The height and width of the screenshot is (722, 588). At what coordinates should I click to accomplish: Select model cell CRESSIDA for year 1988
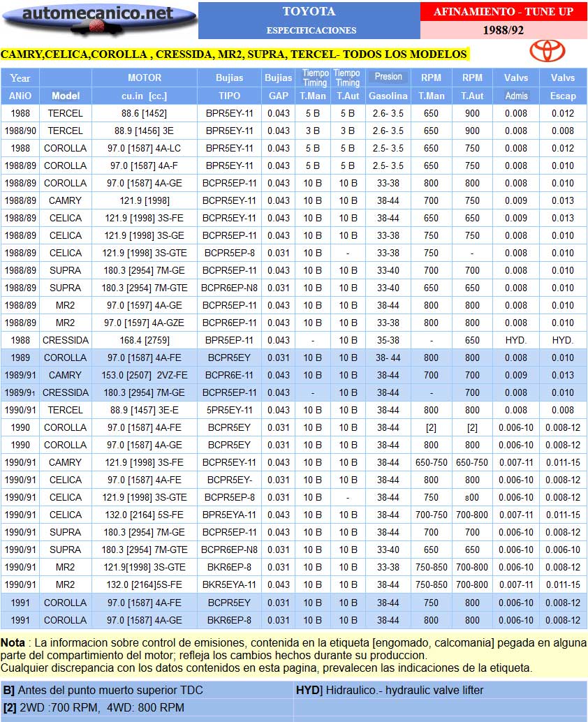(66, 340)
